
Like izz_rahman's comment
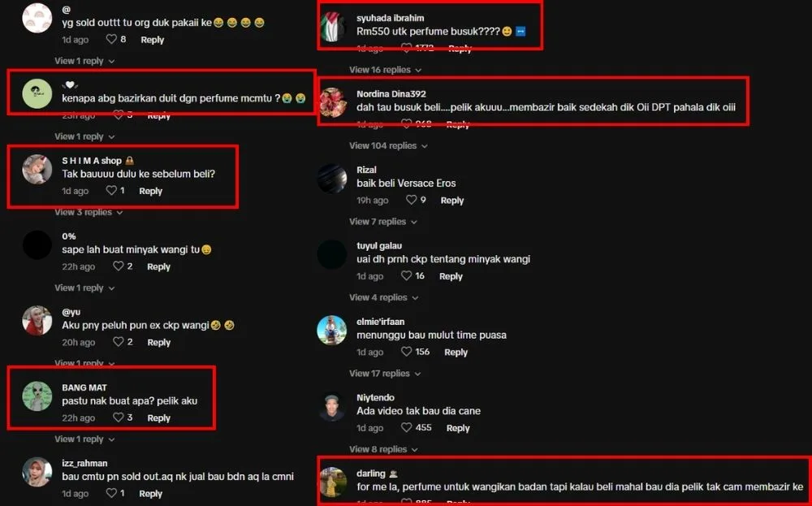[111, 494]
